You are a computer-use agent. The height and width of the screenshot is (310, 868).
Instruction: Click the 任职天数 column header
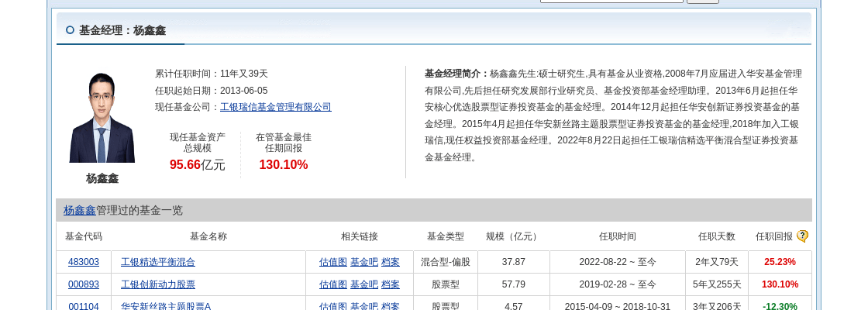click(x=716, y=236)
